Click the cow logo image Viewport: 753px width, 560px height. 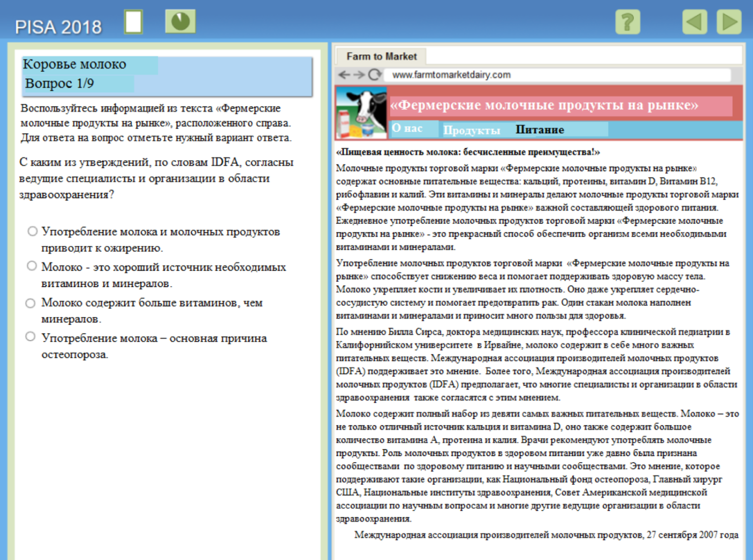(361, 113)
